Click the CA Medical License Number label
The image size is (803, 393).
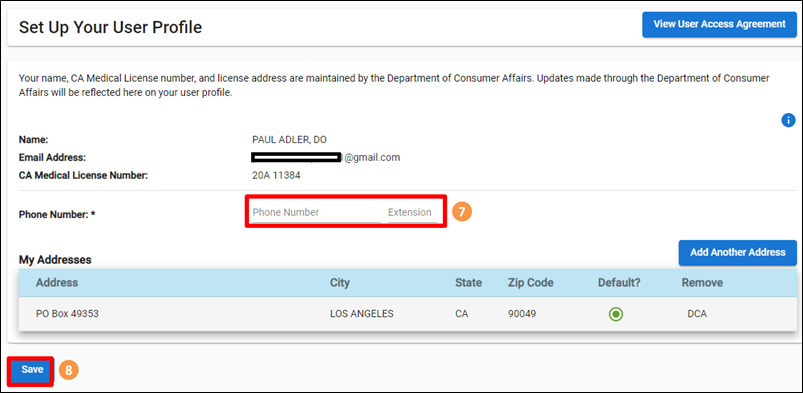(x=83, y=176)
